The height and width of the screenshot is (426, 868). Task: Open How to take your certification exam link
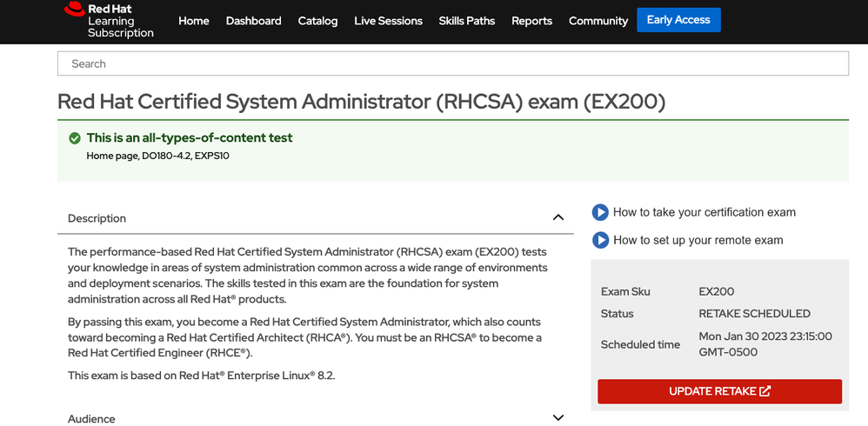tap(704, 212)
